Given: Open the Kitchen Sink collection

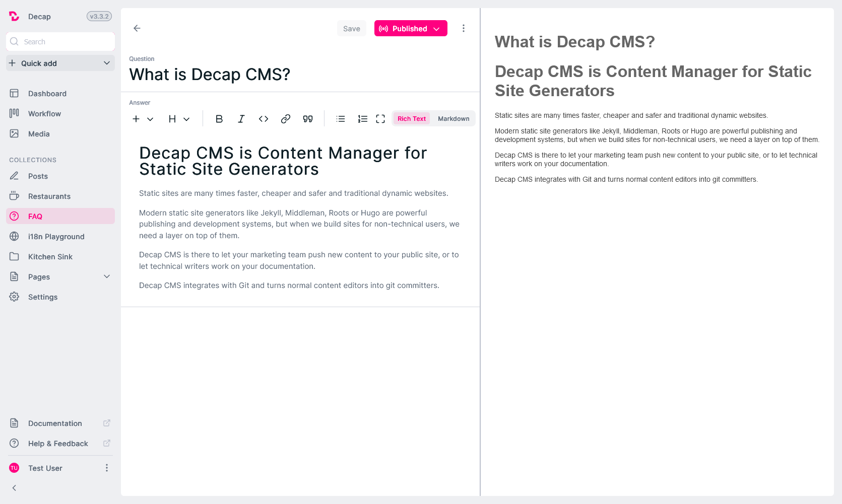Looking at the screenshot, I should click(x=60, y=257).
